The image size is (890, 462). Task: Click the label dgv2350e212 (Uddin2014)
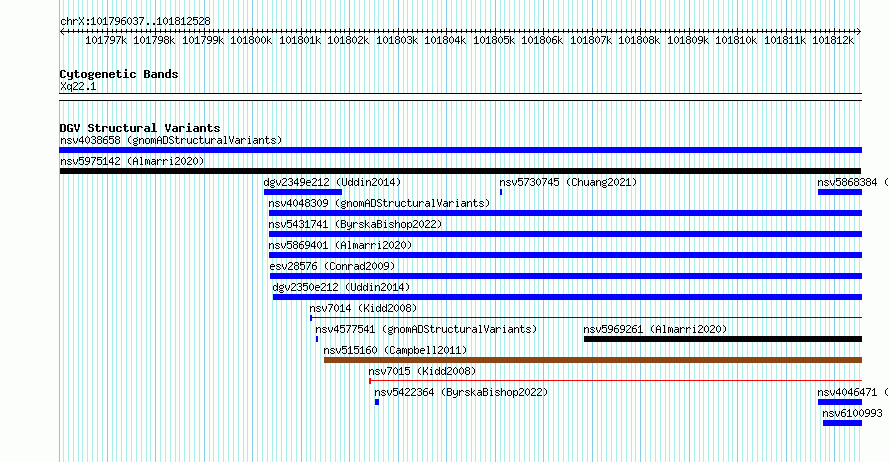click(x=341, y=287)
